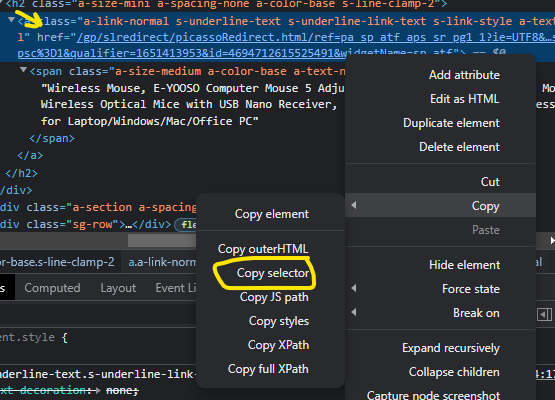Click submenu arrow beside Break on
Screen dimensions: 555x400
coord(354,312)
